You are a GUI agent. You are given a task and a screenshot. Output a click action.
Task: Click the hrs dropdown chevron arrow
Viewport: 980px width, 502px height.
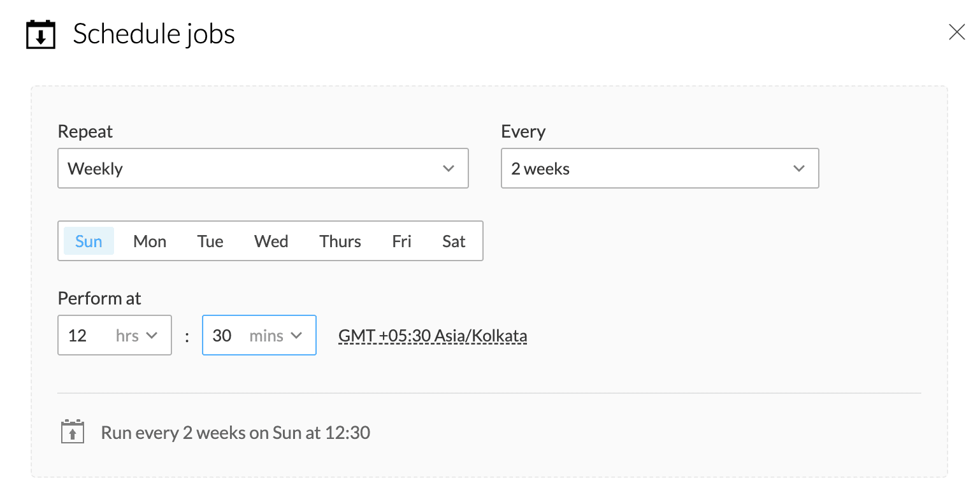(152, 335)
